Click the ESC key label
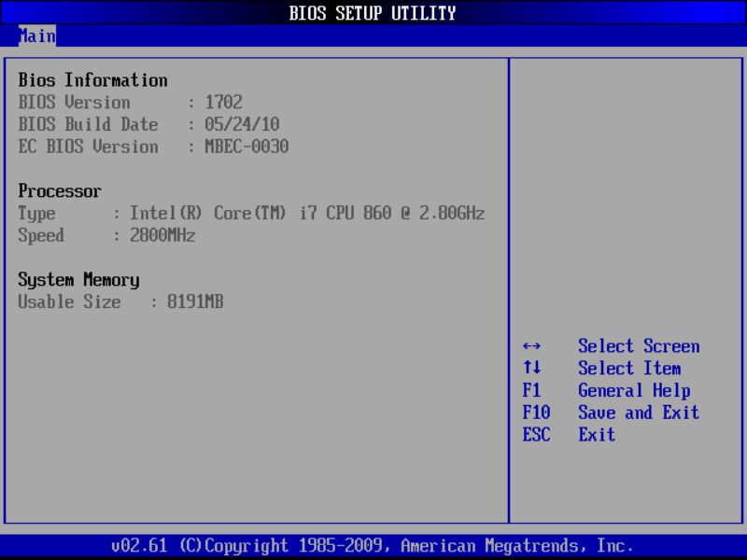The image size is (747, 560). pyautogui.click(x=536, y=435)
